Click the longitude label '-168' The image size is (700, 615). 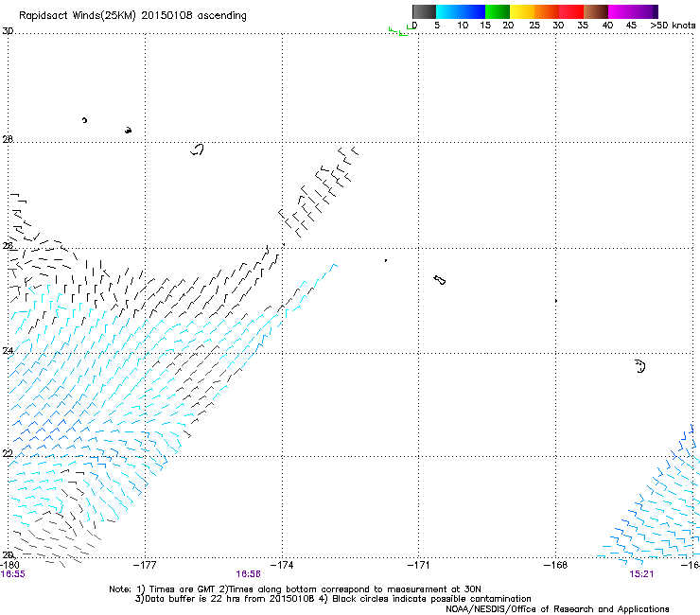click(x=555, y=565)
